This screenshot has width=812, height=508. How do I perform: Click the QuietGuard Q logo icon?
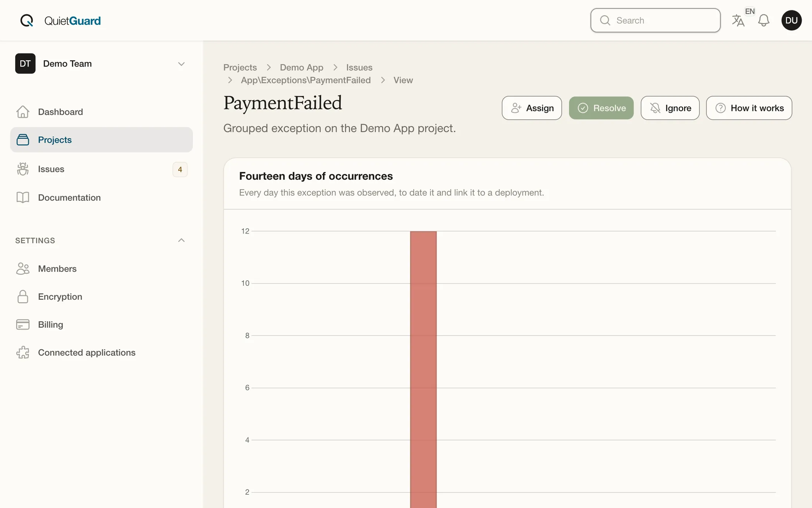27,20
